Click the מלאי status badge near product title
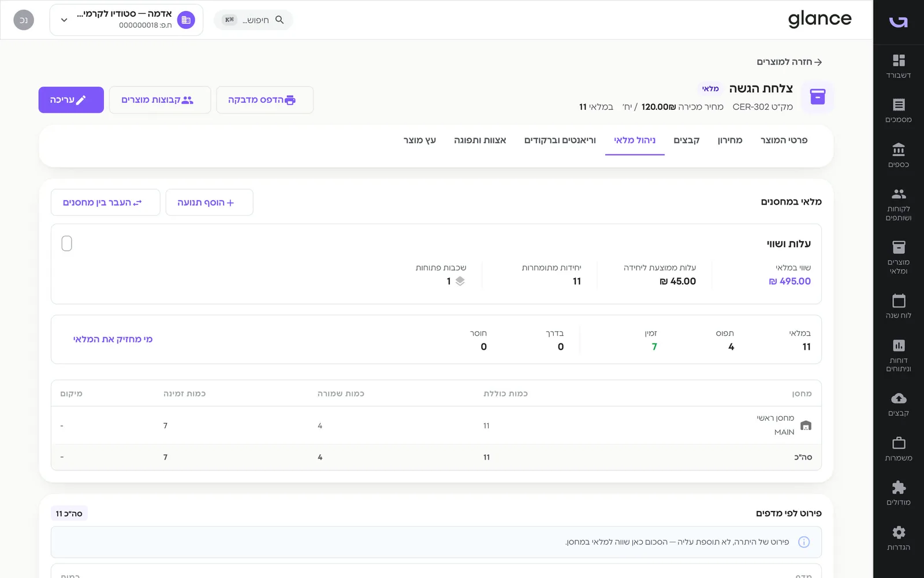The height and width of the screenshot is (578, 924). pyautogui.click(x=710, y=88)
